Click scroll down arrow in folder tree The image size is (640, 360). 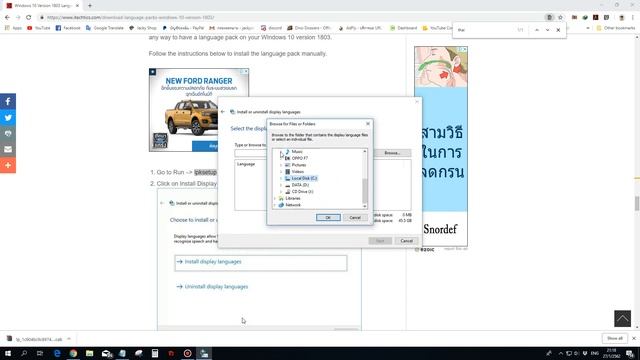[364, 206]
